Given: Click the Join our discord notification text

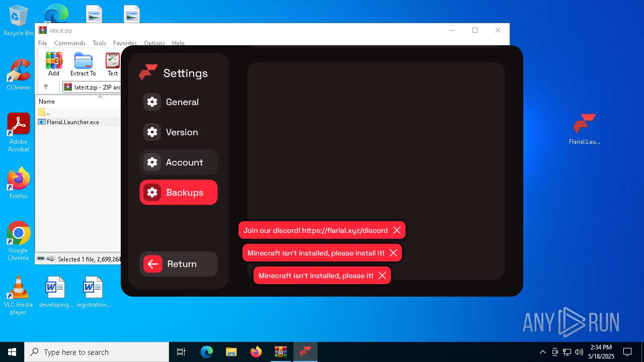Looking at the screenshot, I should (315, 230).
